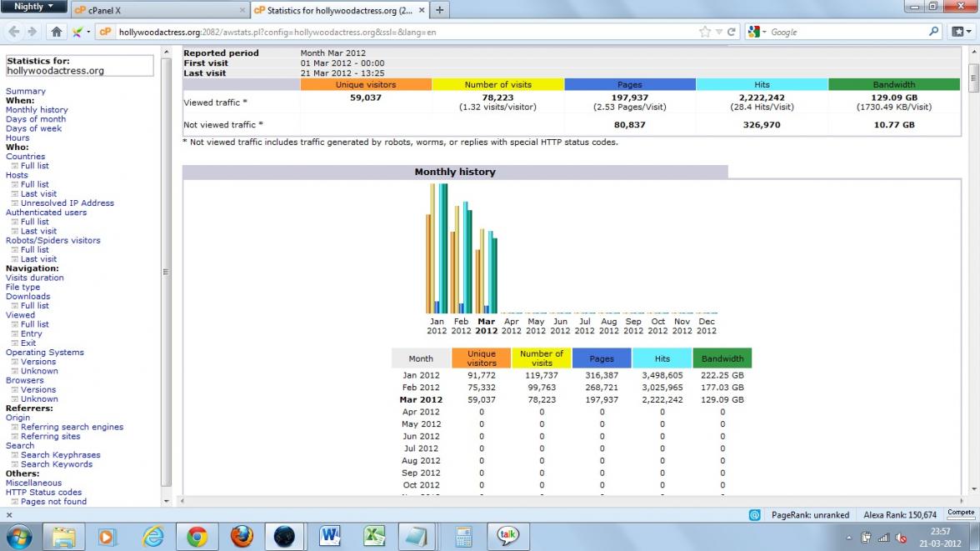980x551 pixels.
Task: Click the Alexa Rank: 150,674 status entry
Action: click(x=900, y=515)
